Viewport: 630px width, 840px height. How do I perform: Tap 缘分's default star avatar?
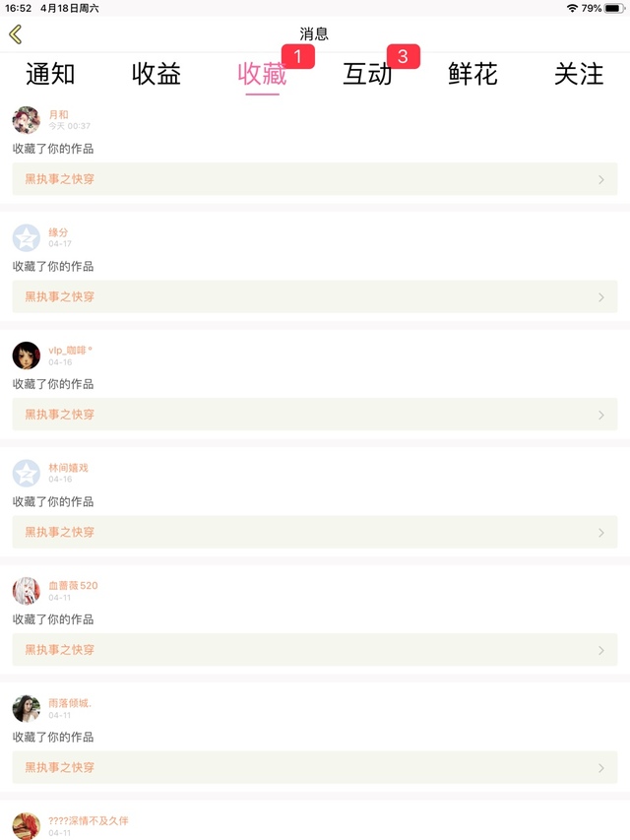tap(27, 237)
